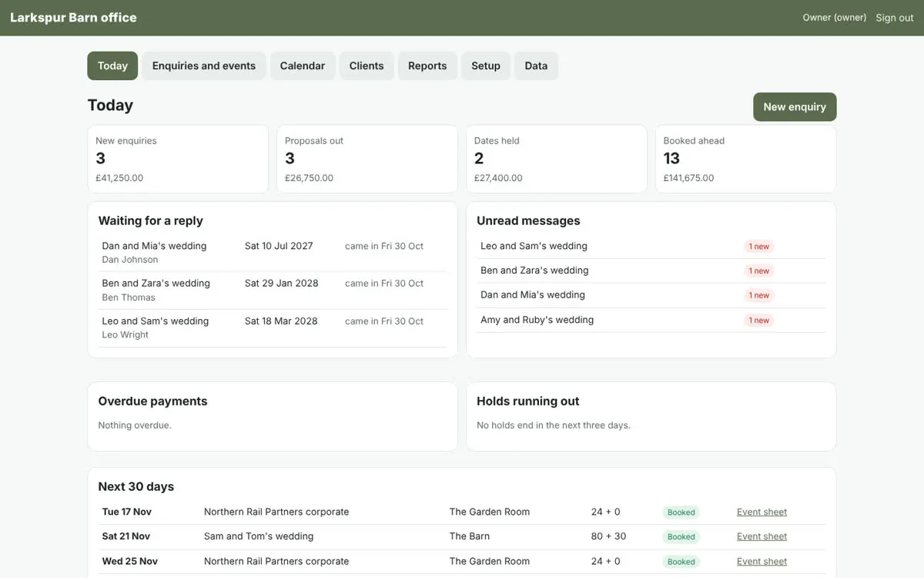Click the 1 new badge for Amy and Ruby
924x578 pixels.
(758, 321)
